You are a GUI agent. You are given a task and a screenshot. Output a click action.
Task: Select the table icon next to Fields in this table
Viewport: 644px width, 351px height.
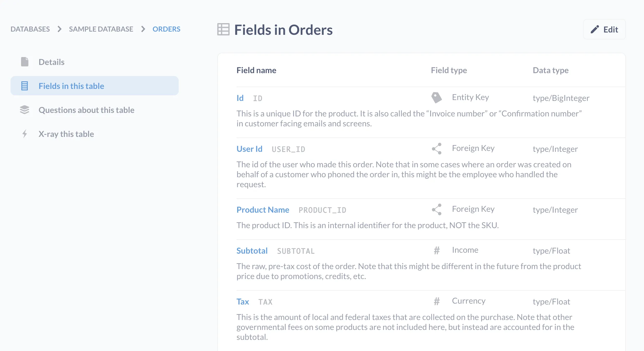[x=25, y=86]
